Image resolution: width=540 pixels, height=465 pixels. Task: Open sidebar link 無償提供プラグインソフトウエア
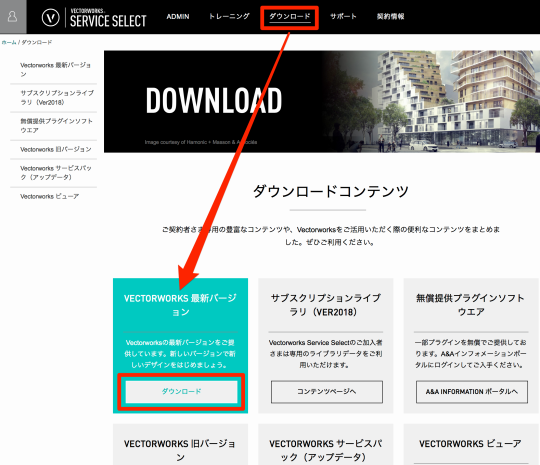pos(56,126)
